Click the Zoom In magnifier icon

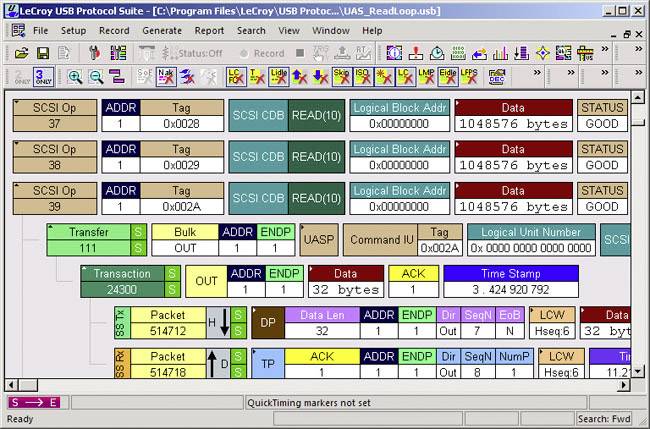(76, 77)
